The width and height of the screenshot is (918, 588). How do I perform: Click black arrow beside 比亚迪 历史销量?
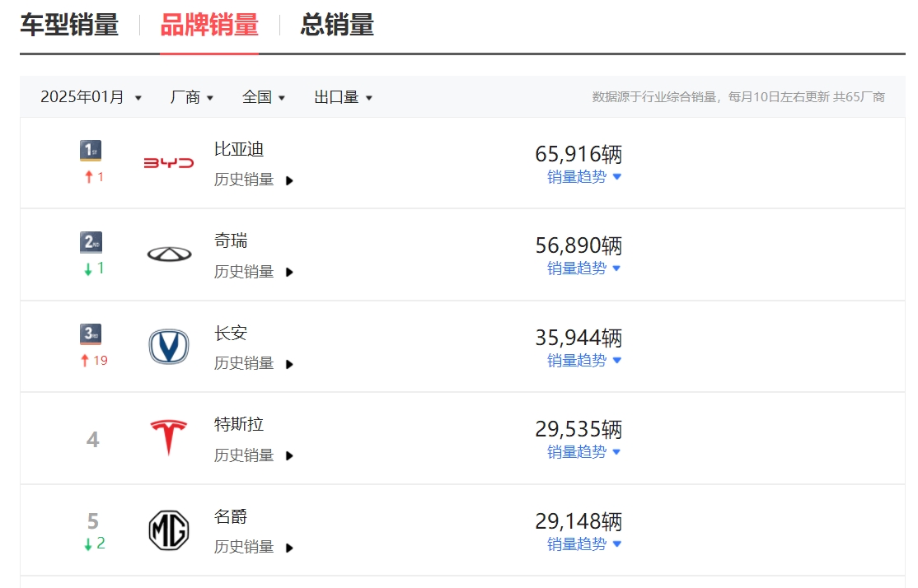(x=289, y=181)
